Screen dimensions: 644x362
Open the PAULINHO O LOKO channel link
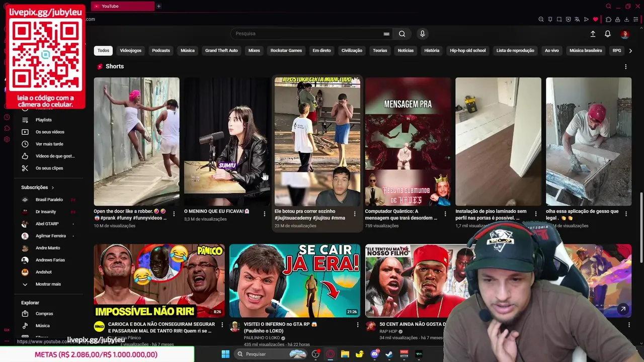[x=262, y=338]
